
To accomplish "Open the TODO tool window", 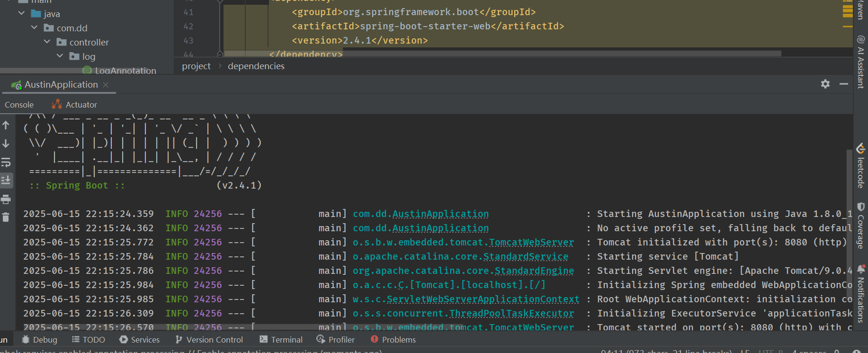I will [88, 340].
